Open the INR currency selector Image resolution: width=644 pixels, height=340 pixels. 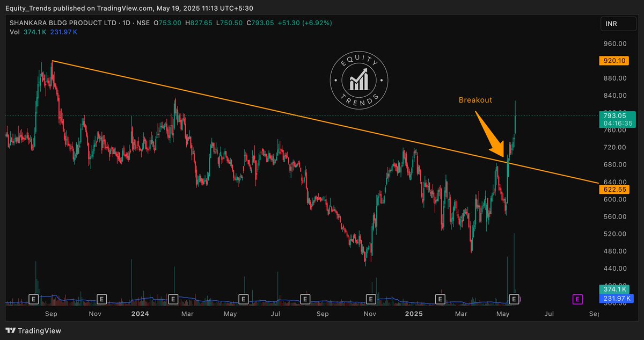(x=618, y=25)
